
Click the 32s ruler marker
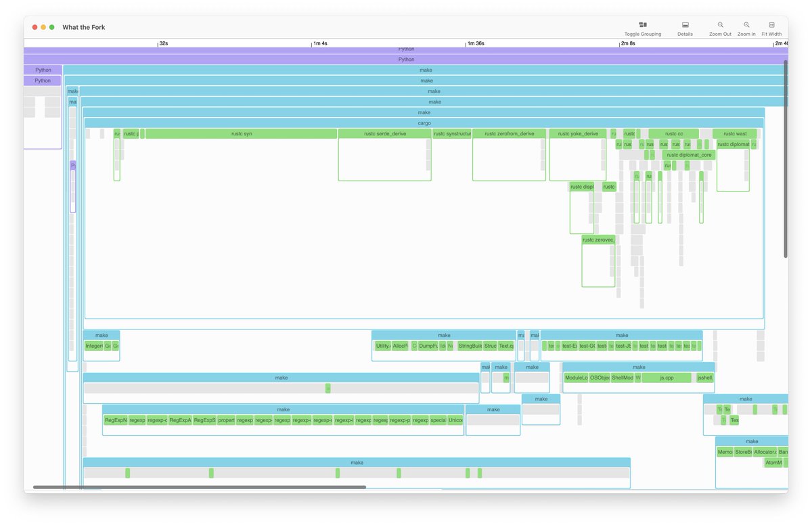[x=163, y=43]
